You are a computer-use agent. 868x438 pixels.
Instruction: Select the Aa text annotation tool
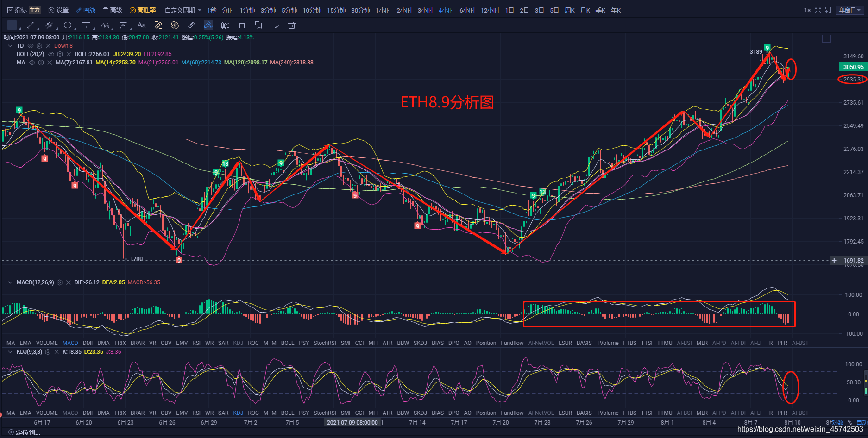click(x=142, y=25)
